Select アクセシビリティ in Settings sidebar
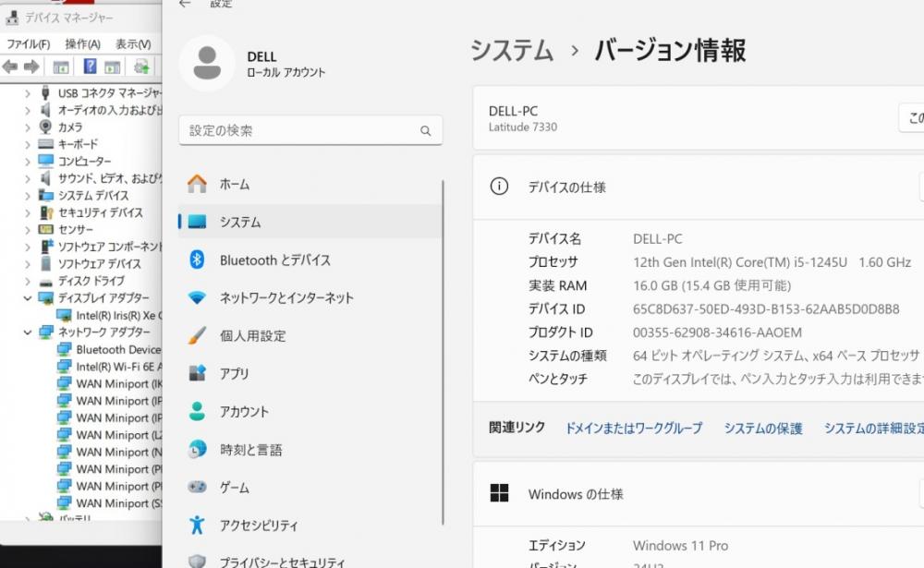Screen dimensions: 924x568 pos(310,525)
